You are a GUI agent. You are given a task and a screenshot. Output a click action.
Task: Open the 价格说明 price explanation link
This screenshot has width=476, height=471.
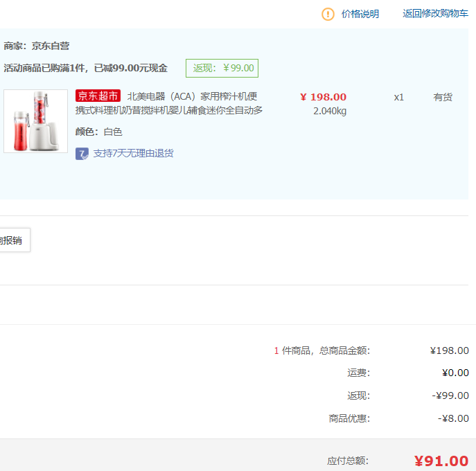click(360, 14)
